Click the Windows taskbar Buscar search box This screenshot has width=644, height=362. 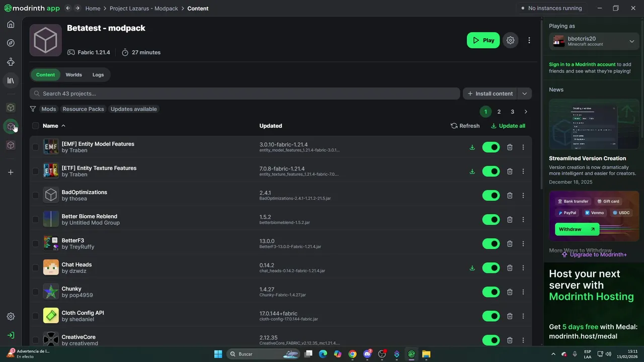click(x=263, y=354)
